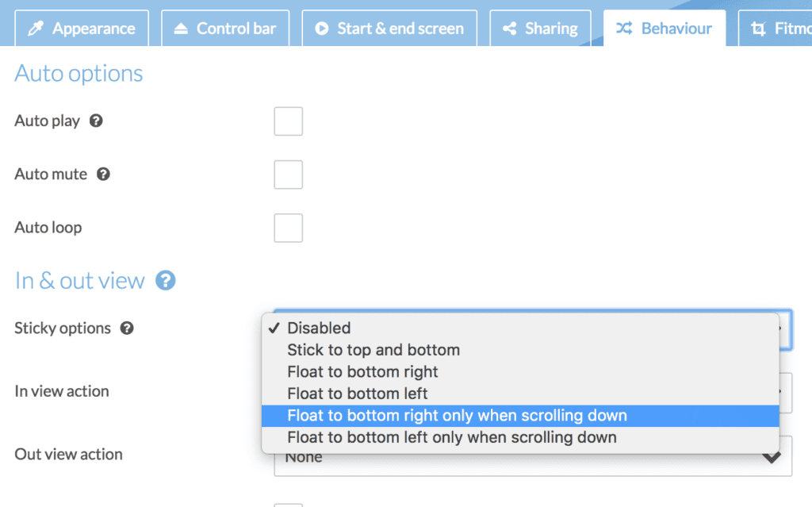
Task: Toggle the Auto loop checkbox
Action: [x=288, y=228]
